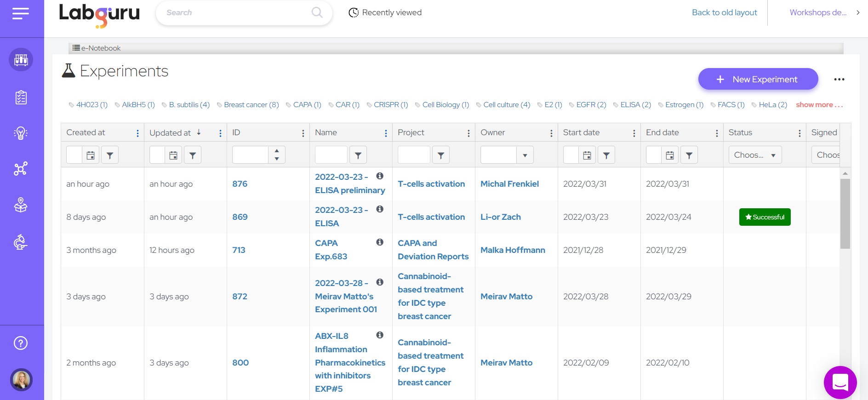Screen dimensions: 868x400
Task: Expand the Owner filter dropdown
Action: (525, 155)
